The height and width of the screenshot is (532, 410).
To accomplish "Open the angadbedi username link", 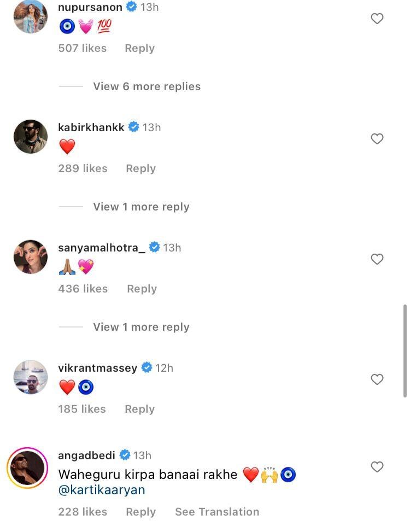I will point(86,455).
